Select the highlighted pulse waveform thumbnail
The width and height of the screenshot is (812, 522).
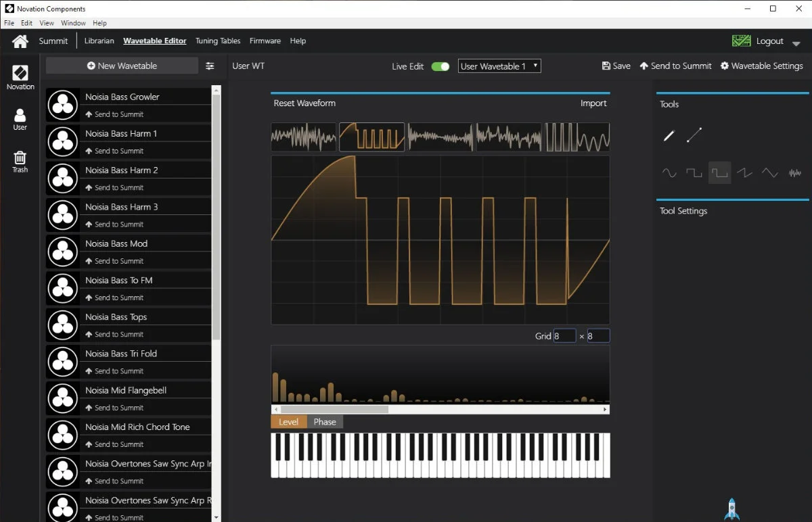[371, 137]
